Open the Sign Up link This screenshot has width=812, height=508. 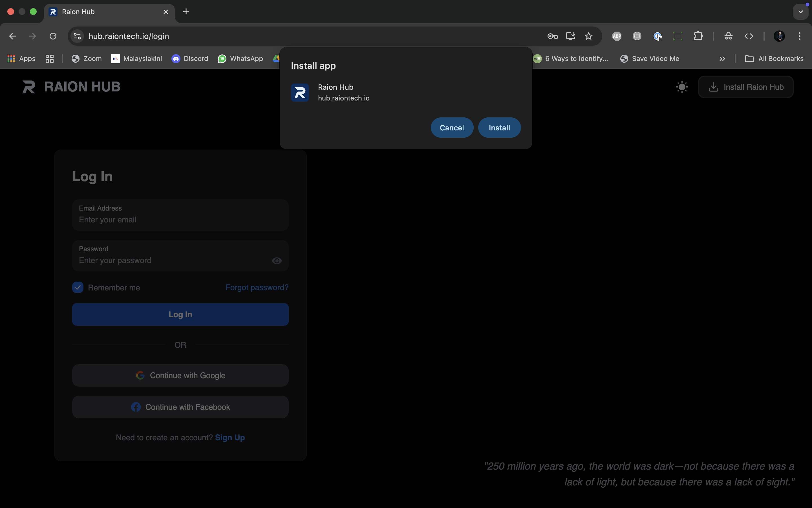click(x=230, y=437)
